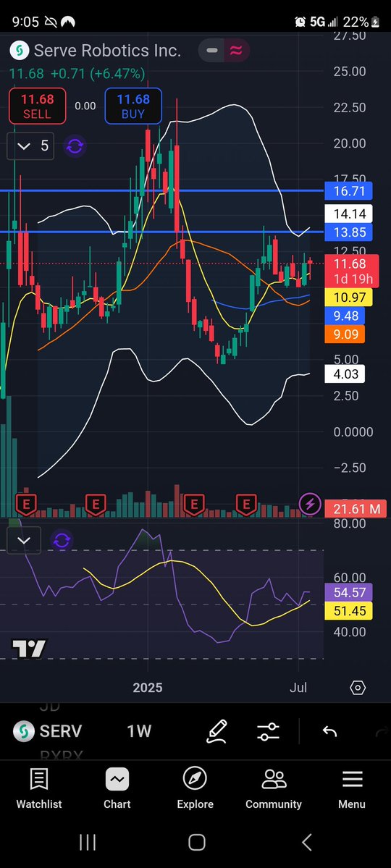Open the SERV symbol search
Image resolution: width=391 pixels, height=868 pixels.
click(x=60, y=731)
